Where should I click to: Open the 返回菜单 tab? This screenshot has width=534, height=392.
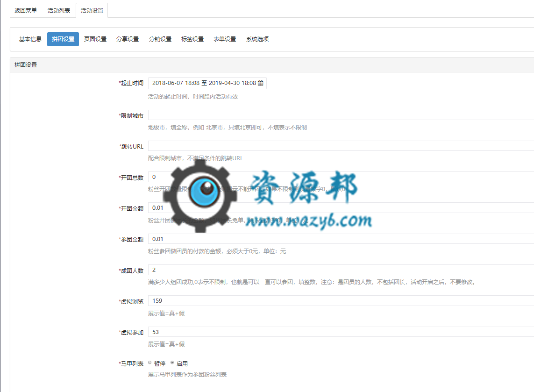tap(26, 11)
